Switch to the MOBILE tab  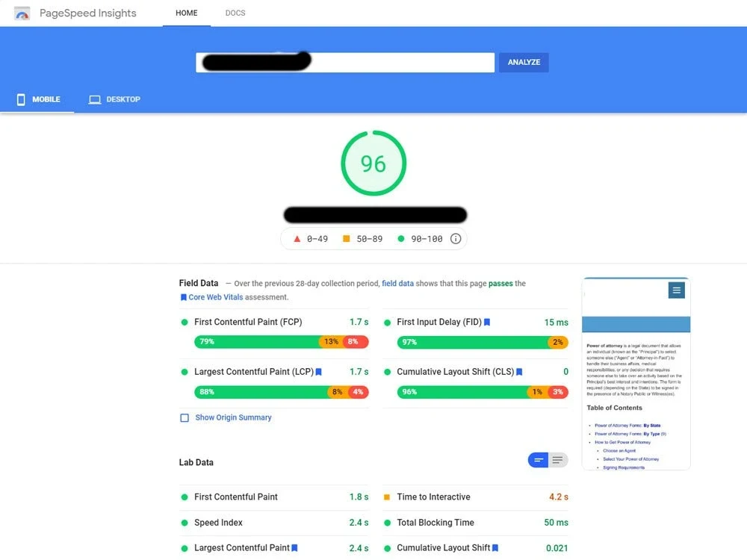click(x=38, y=99)
